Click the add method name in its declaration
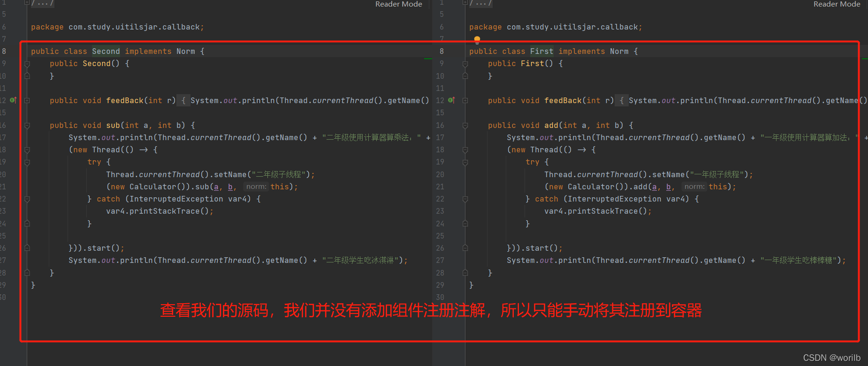Image resolution: width=868 pixels, height=366 pixels. [x=551, y=126]
